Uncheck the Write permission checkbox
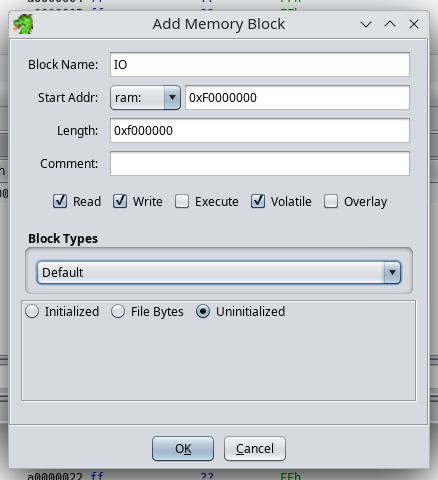The image size is (438, 480). click(x=120, y=201)
